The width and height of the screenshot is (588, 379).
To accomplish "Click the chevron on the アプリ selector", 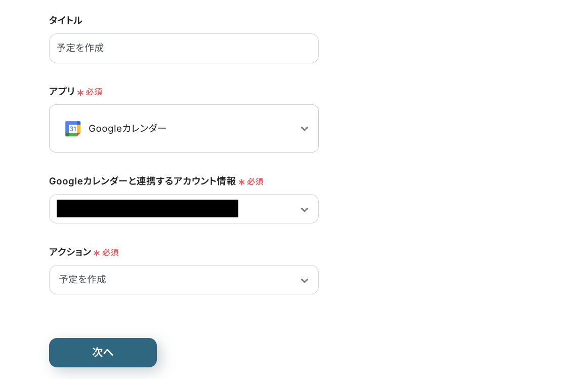I will point(305,128).
